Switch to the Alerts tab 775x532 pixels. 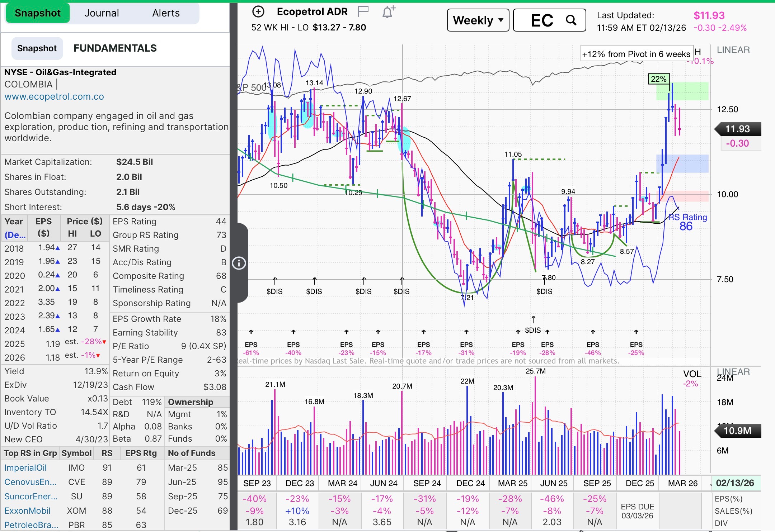(x=166, y=13)
